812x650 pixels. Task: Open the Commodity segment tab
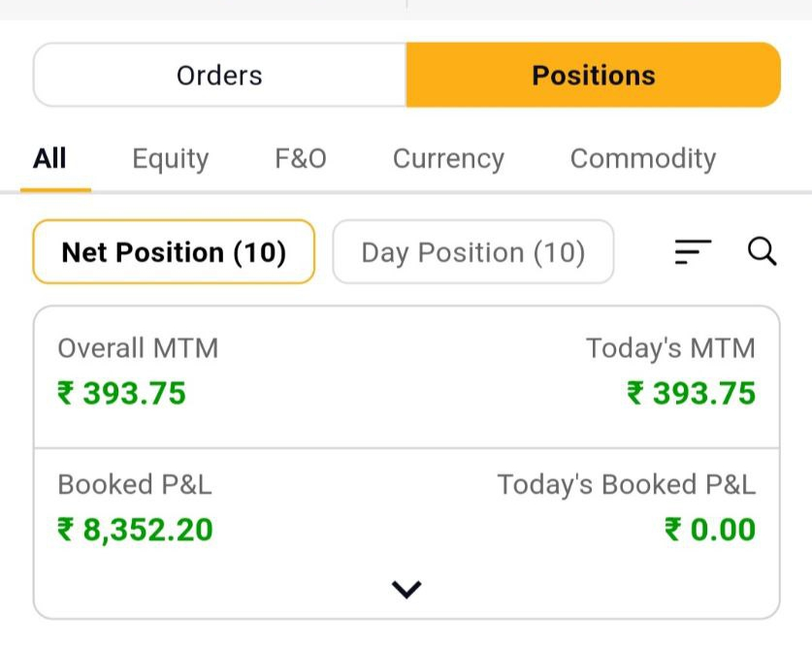pyautogui.click(x=643, y=159)
